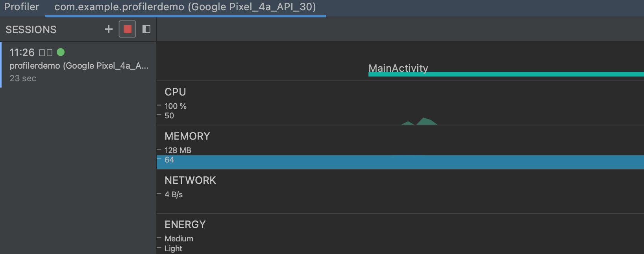The height and width of the screenshot is (254, 644).
Task: Click the green live-recording dot indicator
Action: tap(61, 52)
